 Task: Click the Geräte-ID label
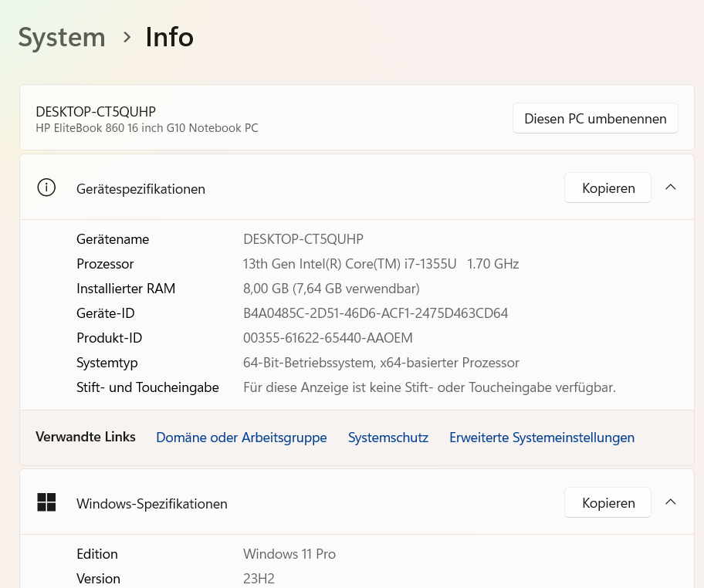106,313
